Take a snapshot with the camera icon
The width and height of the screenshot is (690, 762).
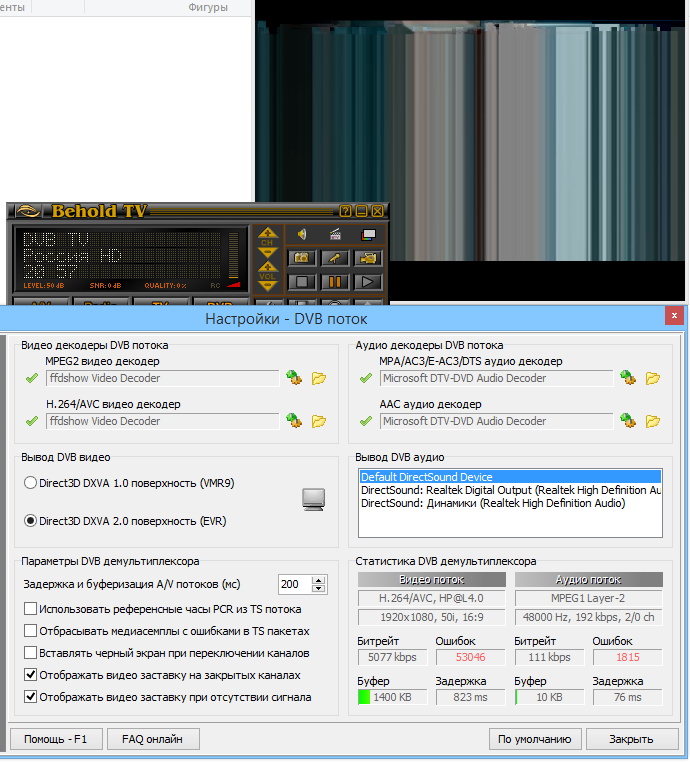301,258
